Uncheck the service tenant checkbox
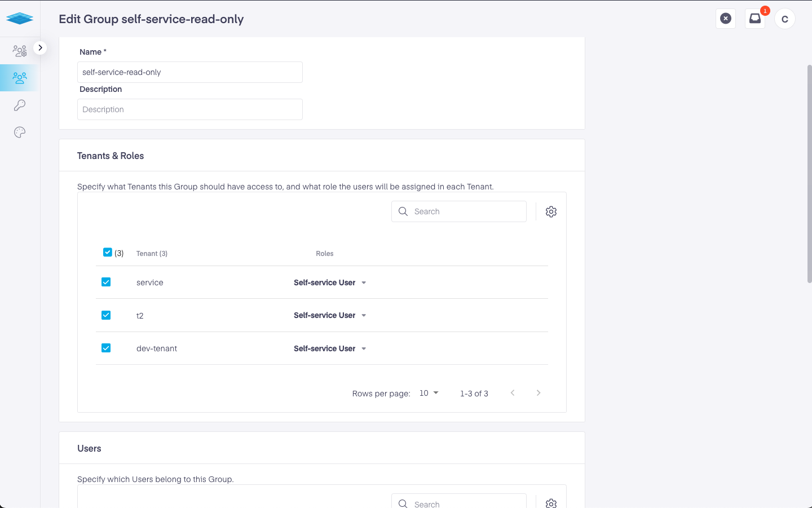Image resolution: width=812 pixels, height=508 pixels. point(106,282)
